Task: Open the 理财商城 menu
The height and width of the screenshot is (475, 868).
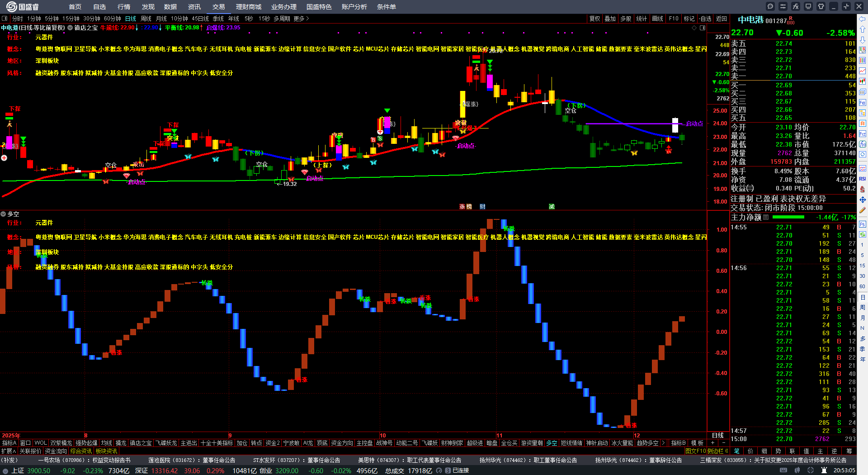Action: [249, 7]
